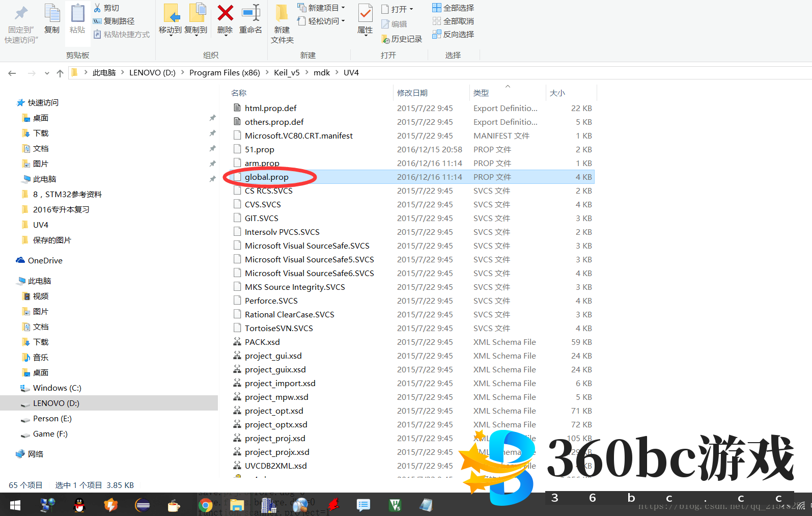
Task: Click the red X Delete icon in ribbon
Action: 225,14
